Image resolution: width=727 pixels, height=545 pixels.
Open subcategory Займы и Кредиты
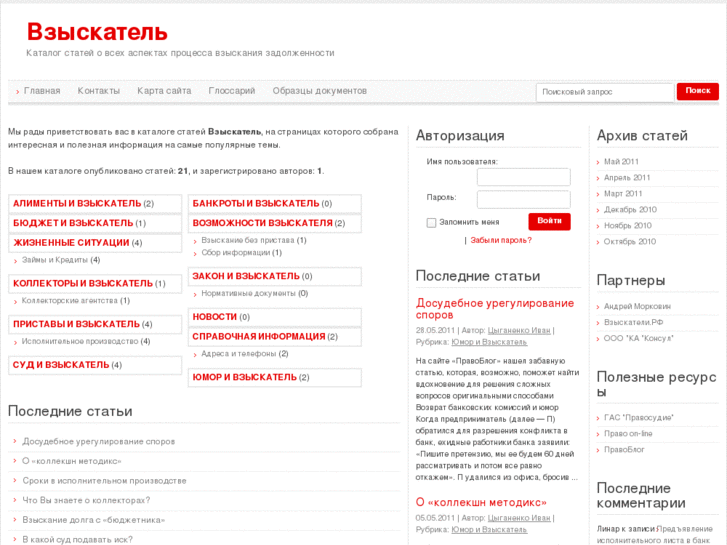pos(55,260)
